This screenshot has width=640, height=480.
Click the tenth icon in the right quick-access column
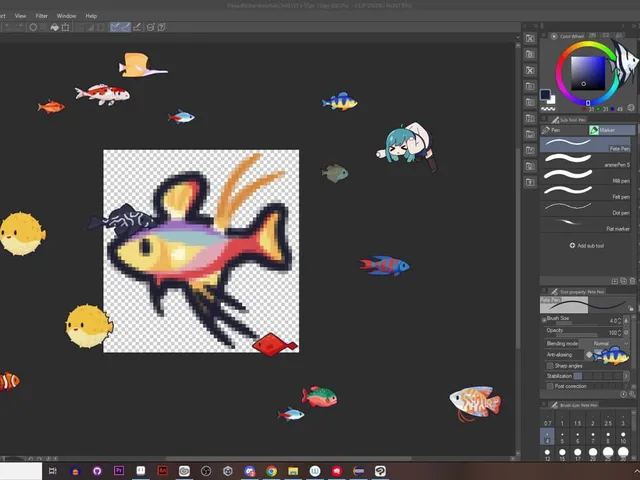[530, 182]
